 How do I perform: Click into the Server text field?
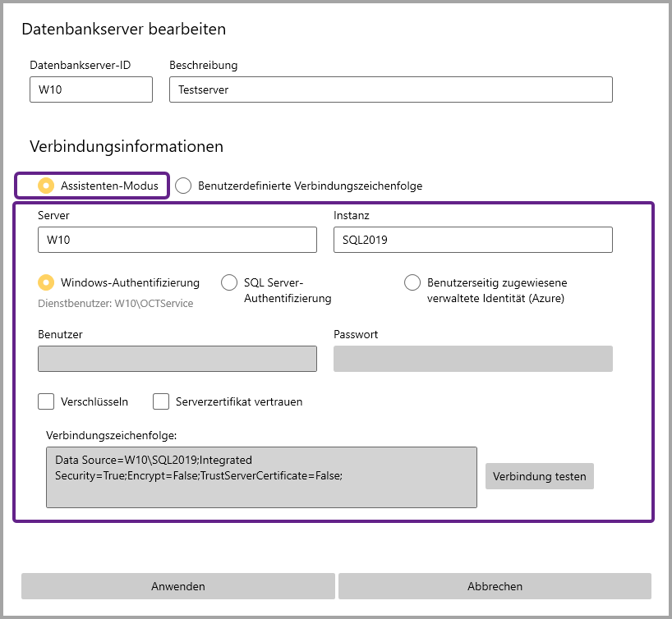[x=177, y=240]
